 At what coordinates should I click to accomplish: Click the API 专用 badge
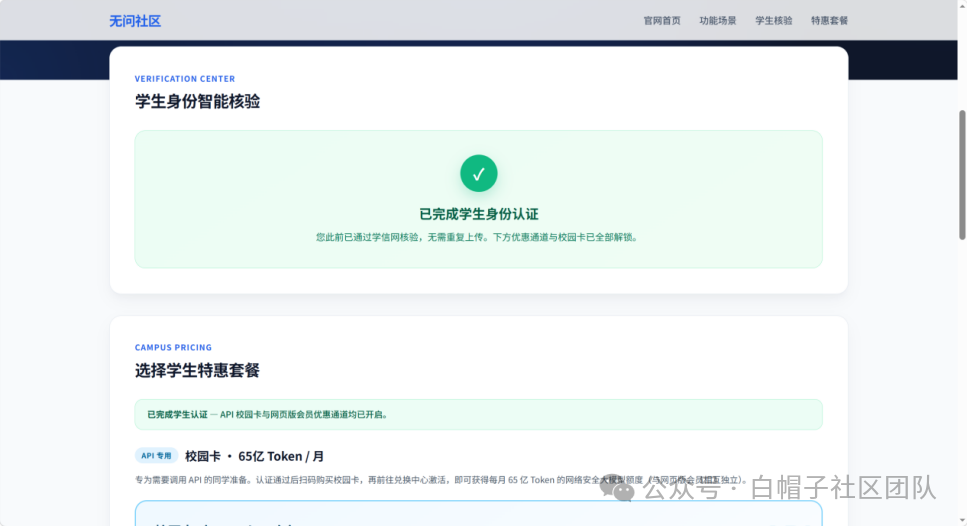click(156, 456)
